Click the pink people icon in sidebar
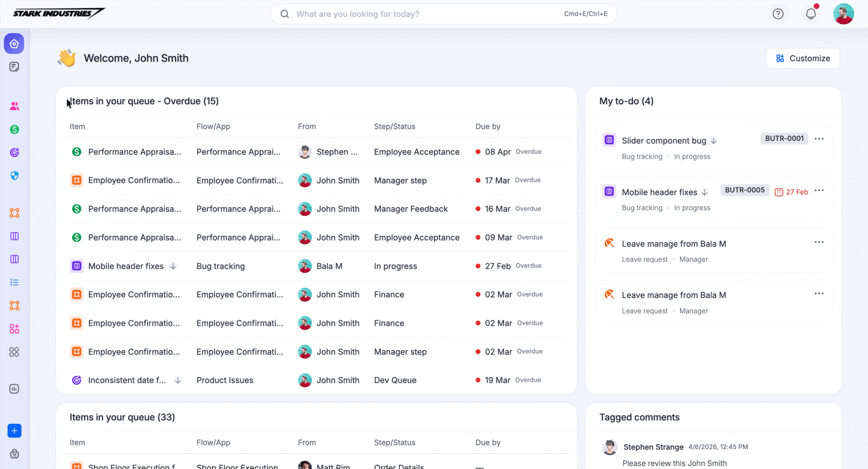Viewport: 868px width, 469px height. coord(14,106)
